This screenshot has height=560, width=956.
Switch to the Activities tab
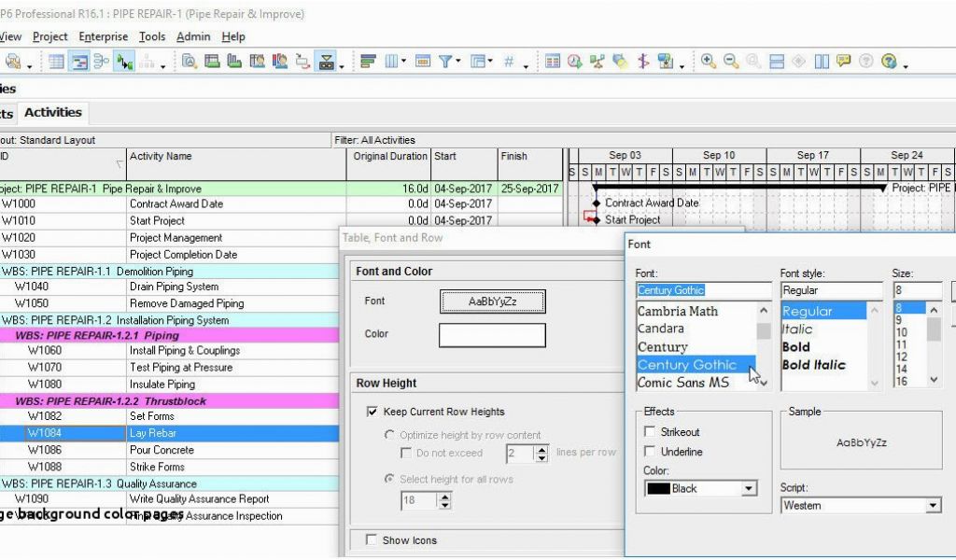tap(53, 112)
